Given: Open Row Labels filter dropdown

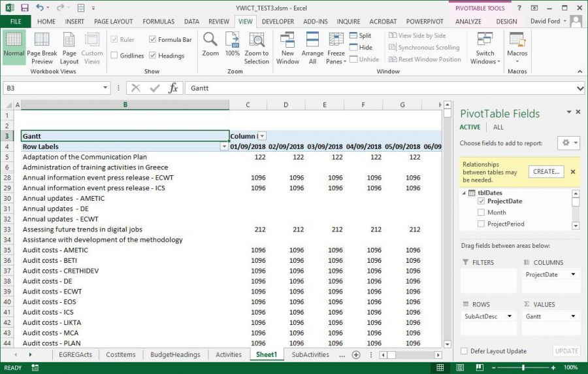Looking at the screenshot, I should (x=224, y=146).
